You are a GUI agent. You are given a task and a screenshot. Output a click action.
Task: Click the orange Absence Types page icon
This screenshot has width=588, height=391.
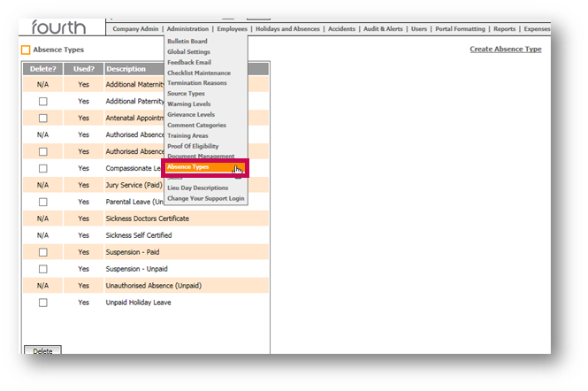[26, 50]
